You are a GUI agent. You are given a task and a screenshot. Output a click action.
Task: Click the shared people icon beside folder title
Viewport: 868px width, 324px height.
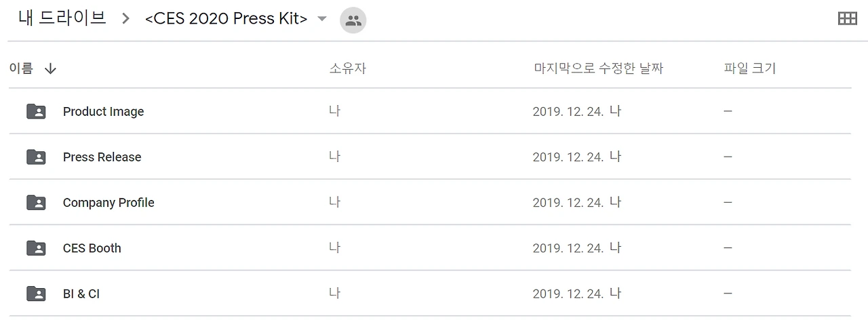(353, 20)
